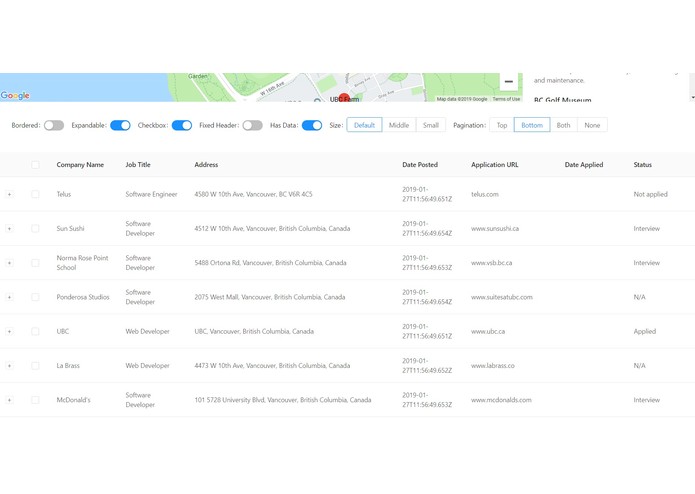This screenshot has width=695, height=494.
Task: Click the www.mcdonalds.com URL cell
Action: click(x=501, y=400)
